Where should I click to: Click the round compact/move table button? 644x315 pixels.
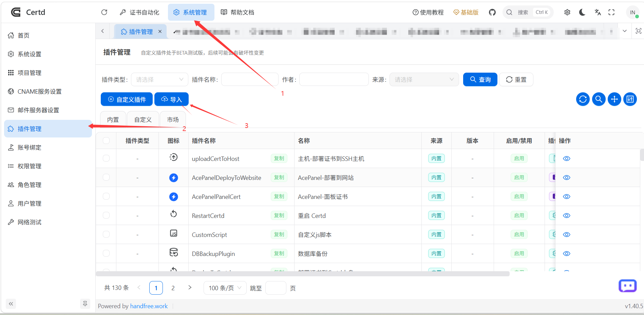[614, 99]
